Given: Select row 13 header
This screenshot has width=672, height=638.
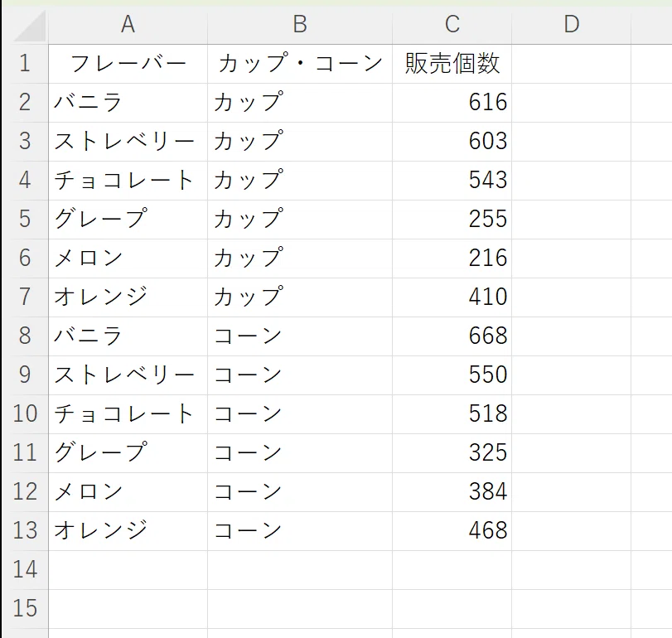Looking at the screenshot, I should point(25,531).
